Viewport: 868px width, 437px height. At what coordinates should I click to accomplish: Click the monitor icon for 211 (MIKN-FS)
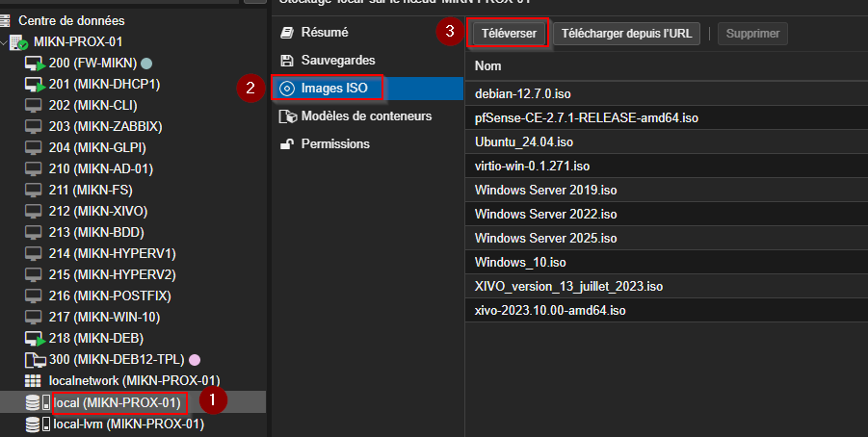[x=33, y=190]
